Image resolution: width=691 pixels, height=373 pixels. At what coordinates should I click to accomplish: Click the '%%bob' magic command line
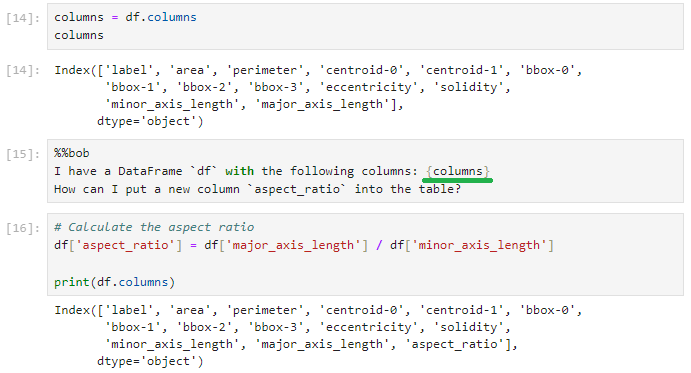72,153
